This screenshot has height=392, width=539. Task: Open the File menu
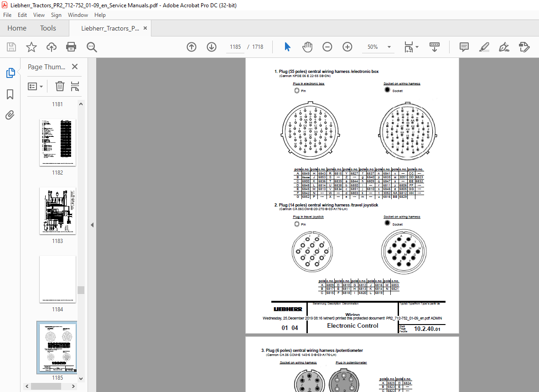click(7, 15)
